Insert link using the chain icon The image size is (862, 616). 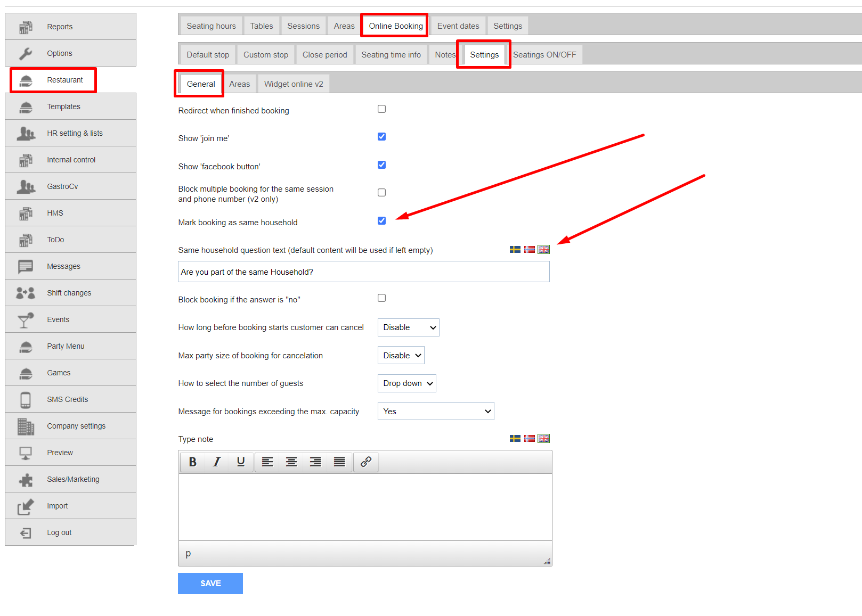pos(366,462)
